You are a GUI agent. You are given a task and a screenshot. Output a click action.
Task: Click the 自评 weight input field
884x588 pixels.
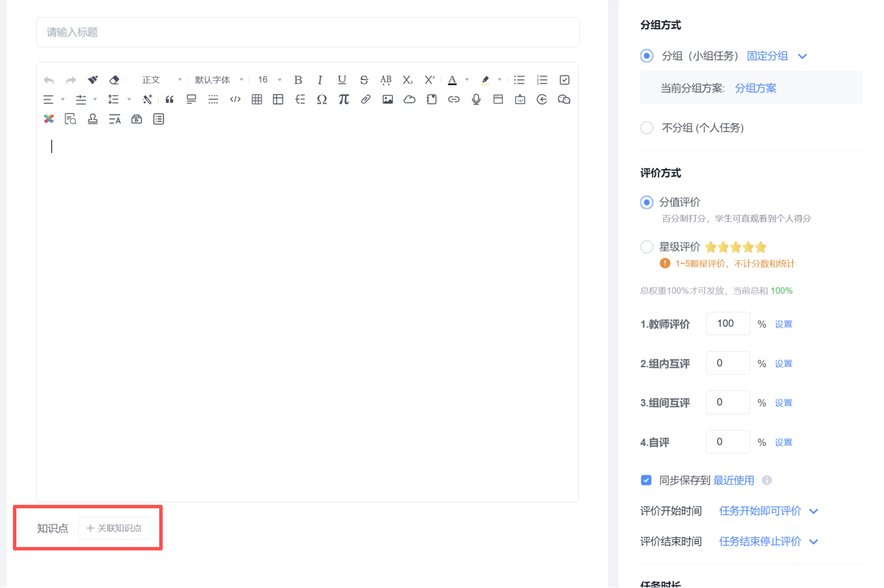coord(728,442)
